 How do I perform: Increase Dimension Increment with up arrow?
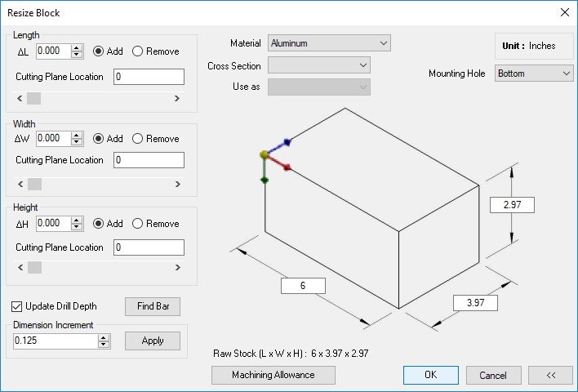click(x=104, y=338)
